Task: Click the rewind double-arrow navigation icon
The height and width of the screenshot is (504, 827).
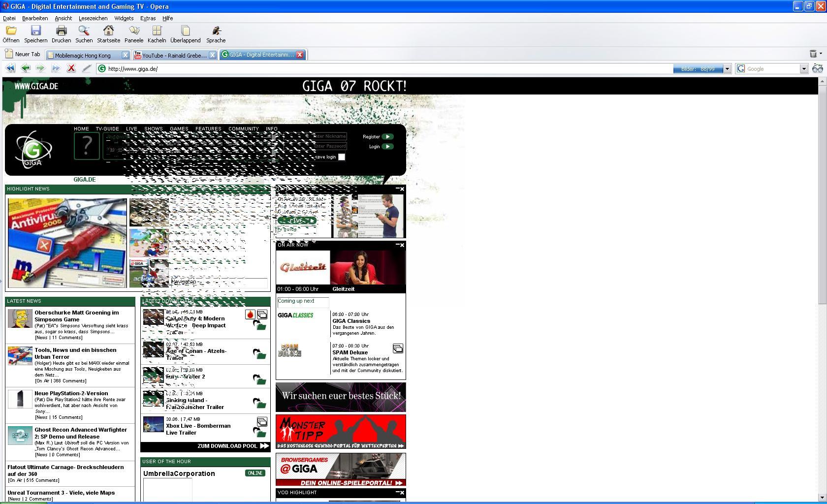Action: coord(10,68)
